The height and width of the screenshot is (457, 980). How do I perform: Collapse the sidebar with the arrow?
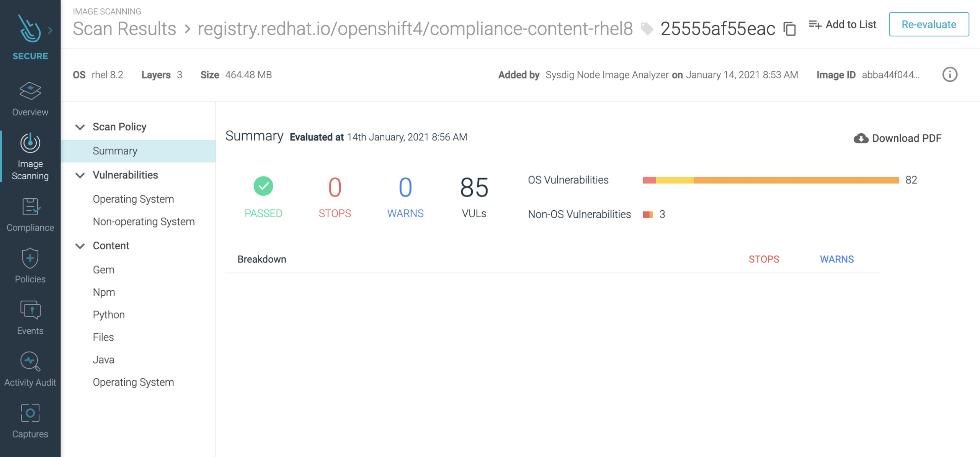point(50,29)
